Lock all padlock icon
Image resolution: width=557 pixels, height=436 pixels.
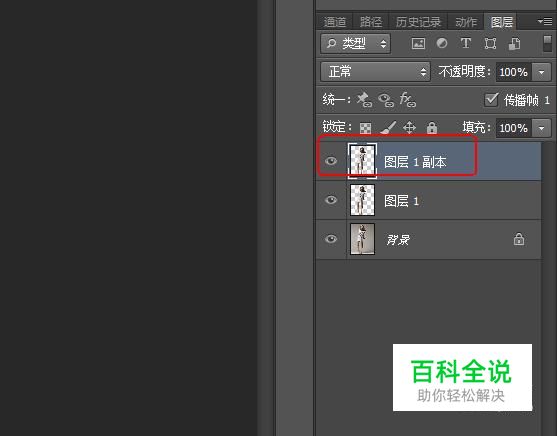click(432, 128)
